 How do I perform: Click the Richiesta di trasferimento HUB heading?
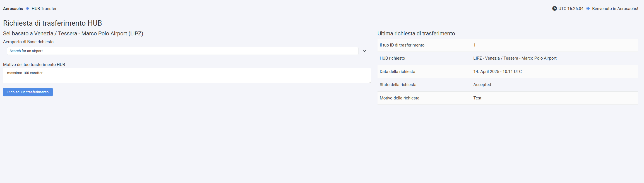(52, 23)
